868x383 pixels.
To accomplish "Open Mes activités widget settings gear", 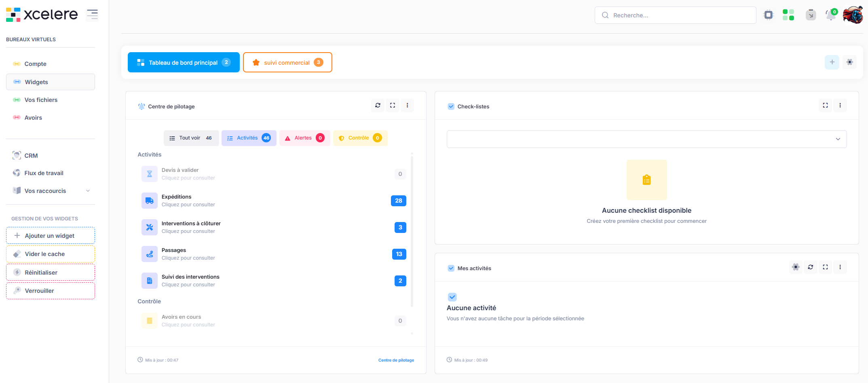I will point(796,267).
